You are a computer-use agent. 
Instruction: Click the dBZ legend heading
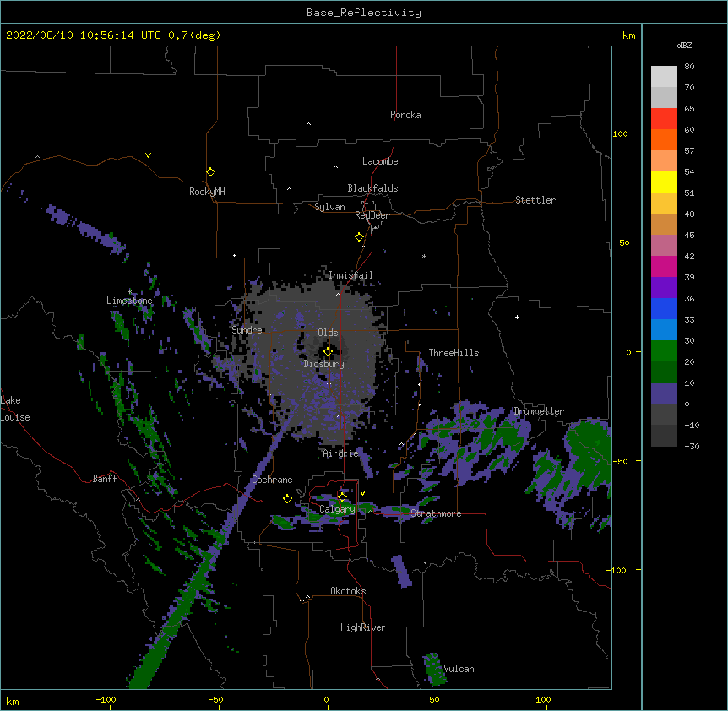684,46
